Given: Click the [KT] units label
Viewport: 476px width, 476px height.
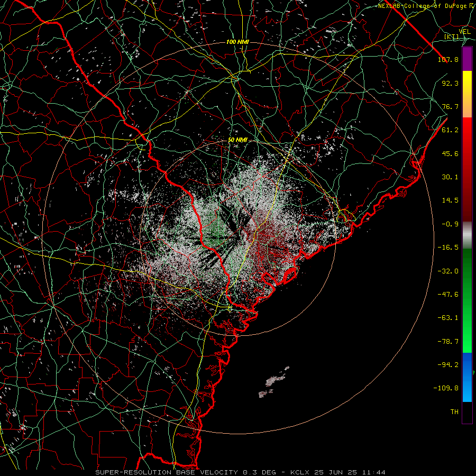Looking at the screenshot, I should [452, 36].
